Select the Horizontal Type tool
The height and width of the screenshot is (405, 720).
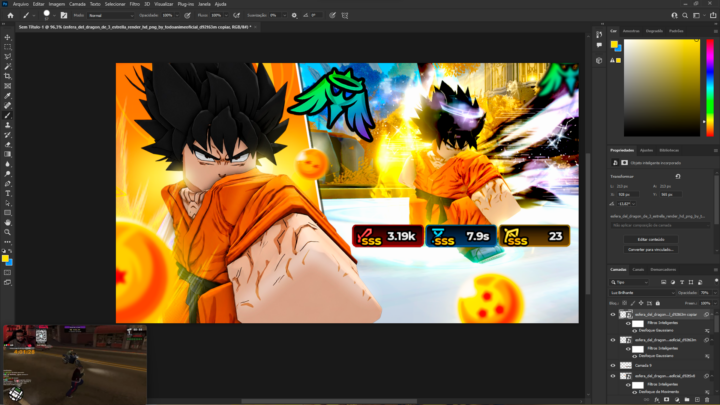click(7, 193)
